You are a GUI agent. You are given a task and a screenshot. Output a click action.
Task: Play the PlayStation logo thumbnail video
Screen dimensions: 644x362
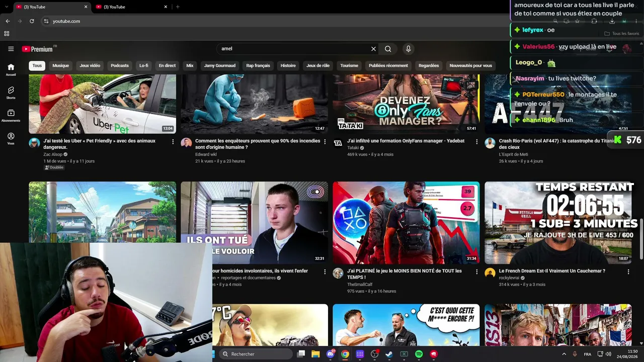pyautogui.click(x=406, y=223)
